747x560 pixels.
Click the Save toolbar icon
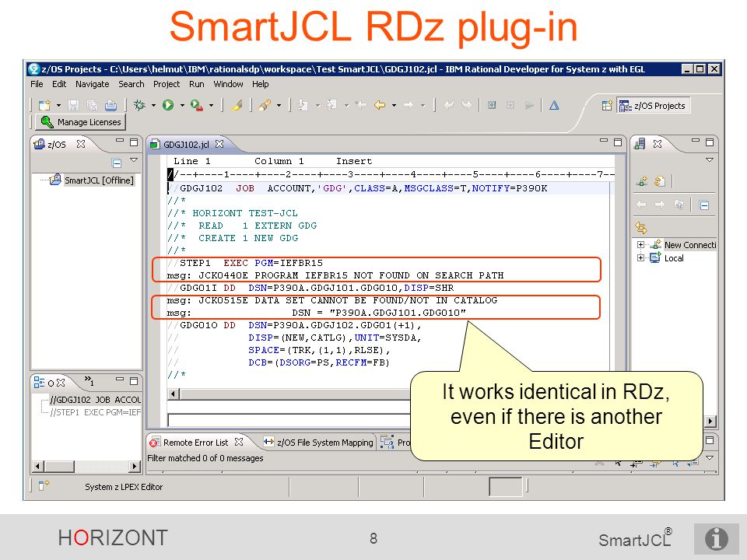(73, 105)
